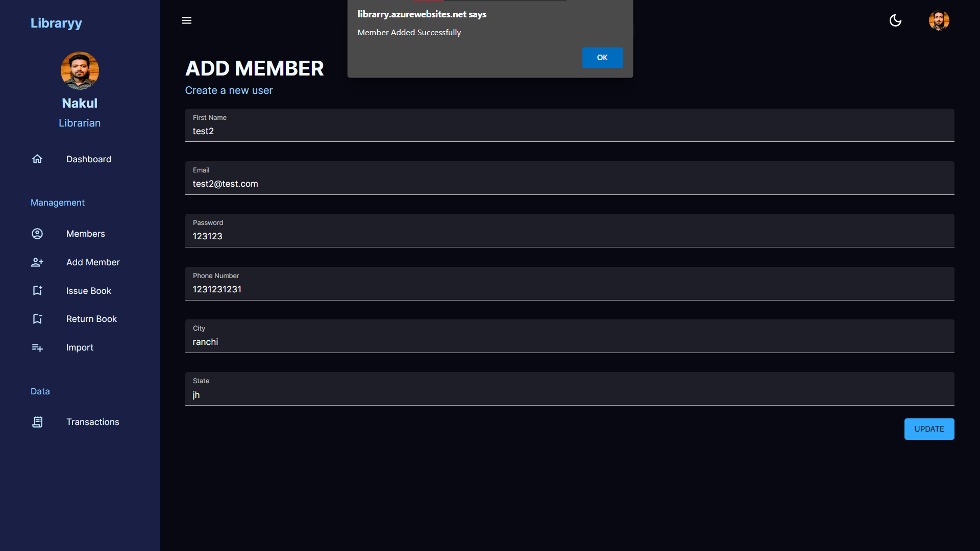Toggle dark mode moon icon

click(x=895, y=20)
